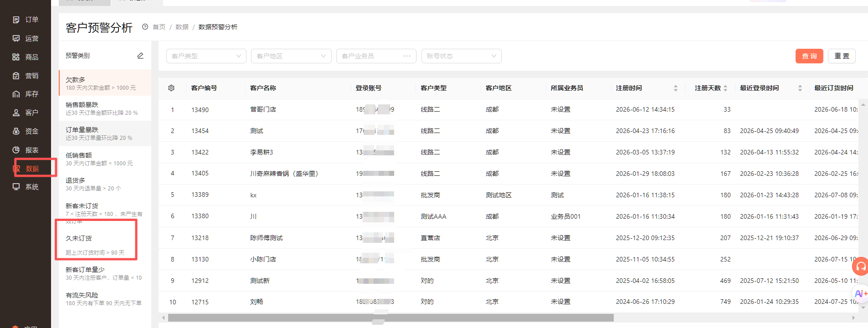Viewport: 868px width, 328px height.
Task: Select the 有流失风险 warning category
Action: [105, 299]
